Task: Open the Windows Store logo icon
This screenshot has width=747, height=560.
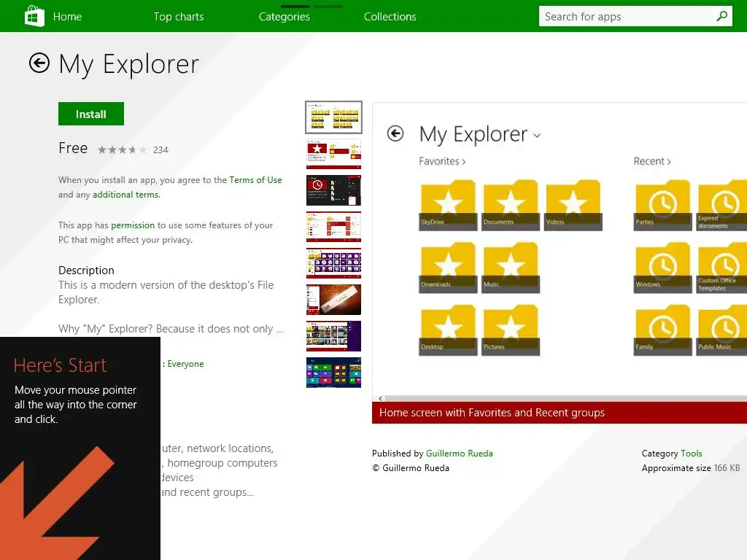Action: click(x=34, y=16)
